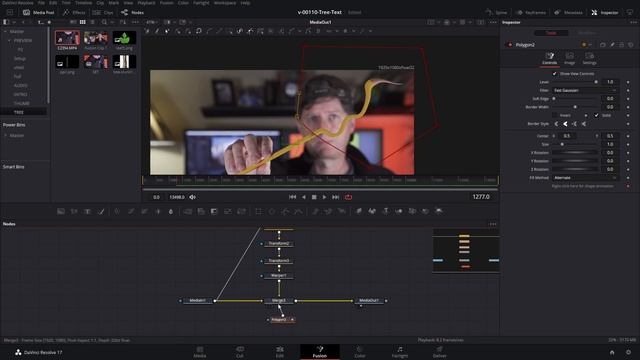
Task: Open the Settings tab for Polygon2
Action: (589, 58)
